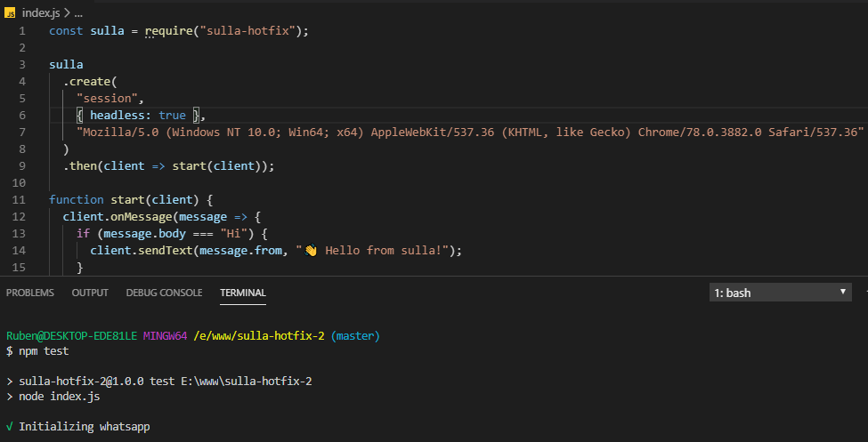Image resolution: width=868 pixels, height=442 pixels.
Task: Switch to the PROBLEMS panel tab
Action: [30, 293]
